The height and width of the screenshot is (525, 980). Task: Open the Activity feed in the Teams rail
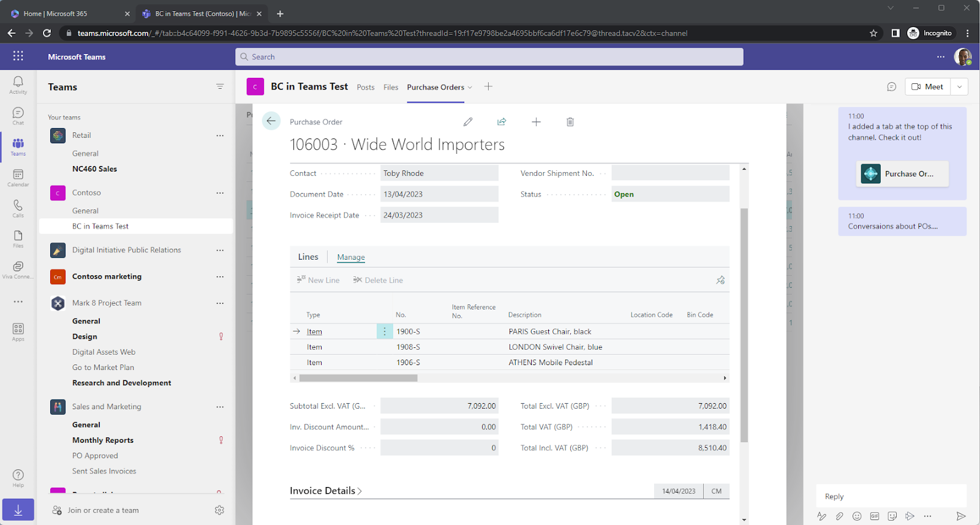point(18,85)
